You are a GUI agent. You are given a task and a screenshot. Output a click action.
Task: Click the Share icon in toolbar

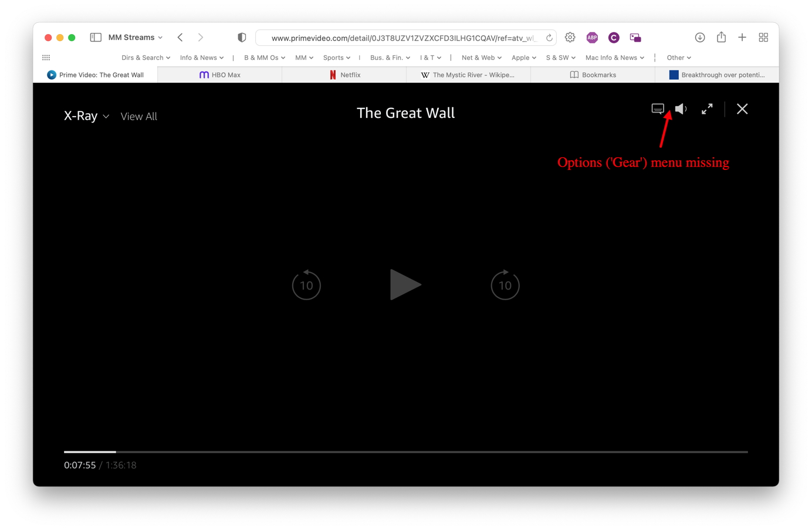(721, 38)
